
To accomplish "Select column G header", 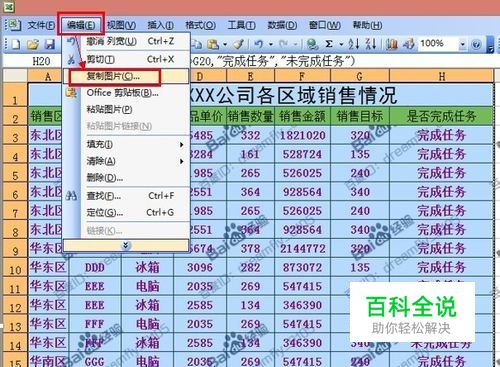I will click(x=360, y=76).
